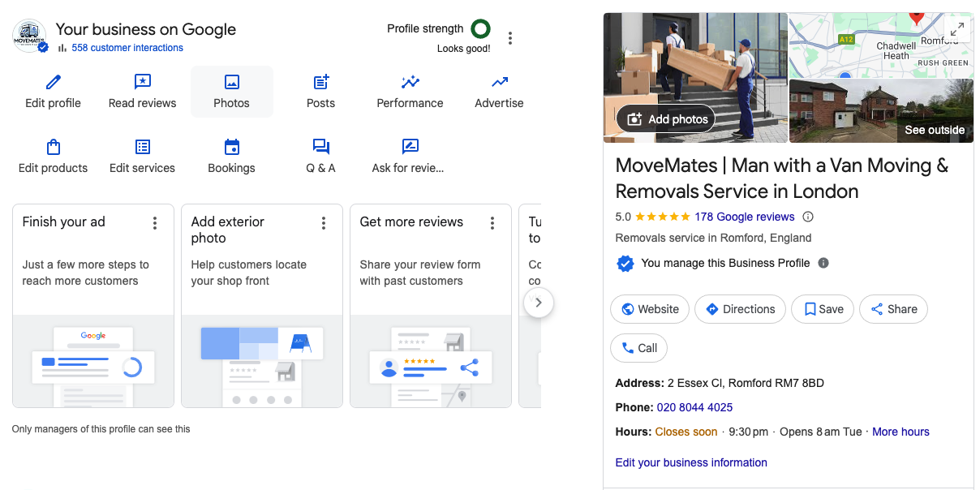Click the Advertise trend icon
Image resolution: width=980 pixels, height=490 pixels.
coord(499,82)
